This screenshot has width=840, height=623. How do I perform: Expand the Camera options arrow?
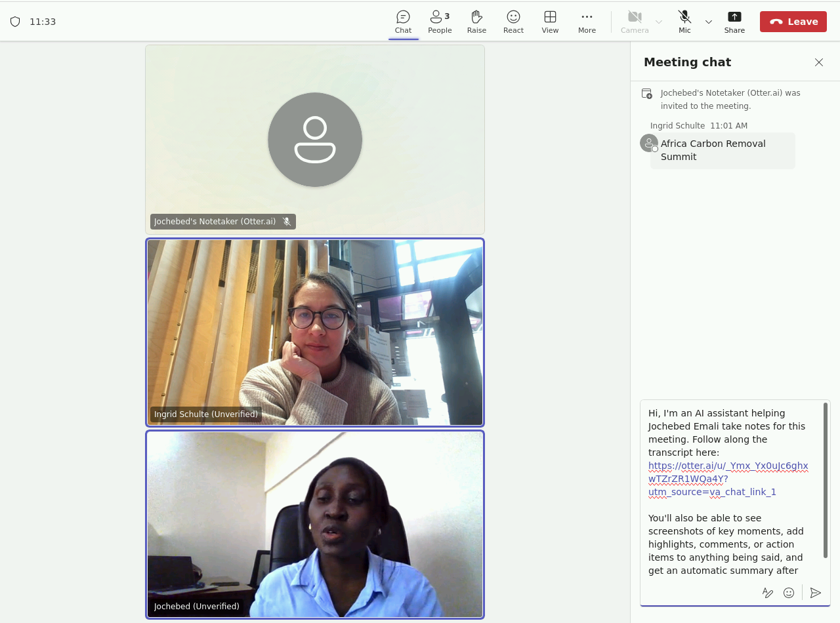point(659,22)
